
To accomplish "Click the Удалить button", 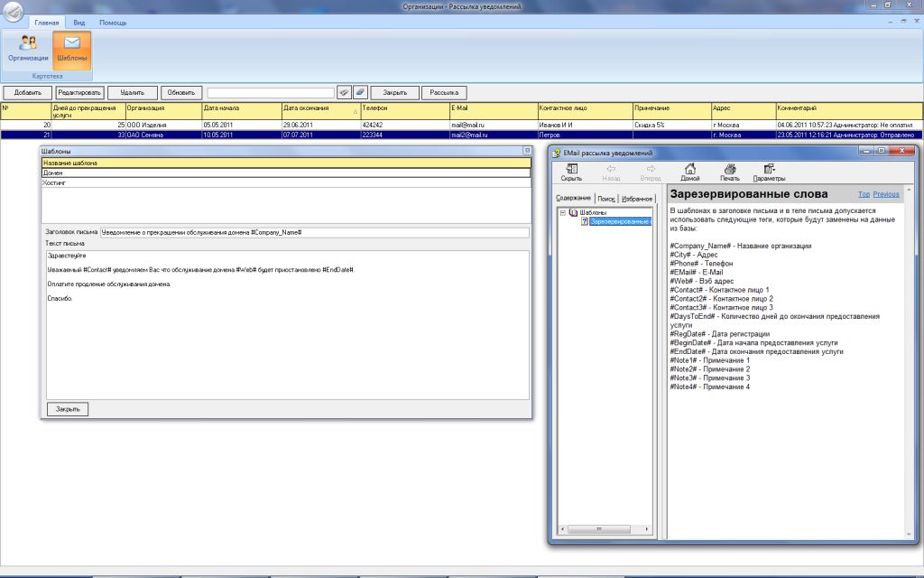I will tap(132, 93).
